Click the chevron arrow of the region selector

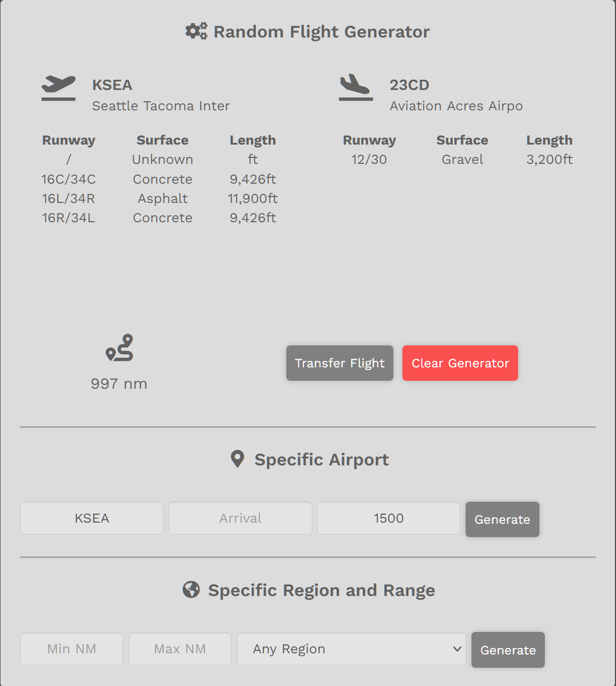pos(457,649)
